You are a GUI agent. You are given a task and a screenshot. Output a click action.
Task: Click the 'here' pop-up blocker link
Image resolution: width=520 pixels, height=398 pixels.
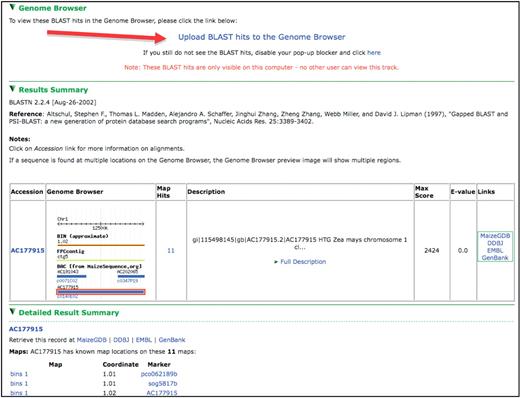click(x=374, y=53)
